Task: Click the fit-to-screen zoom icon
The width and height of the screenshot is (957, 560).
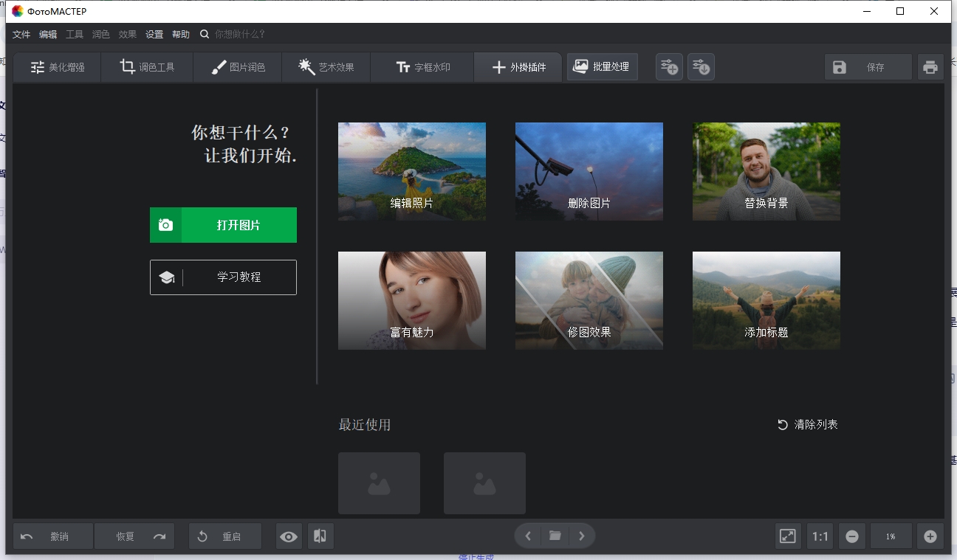Action: coord(787,536)
